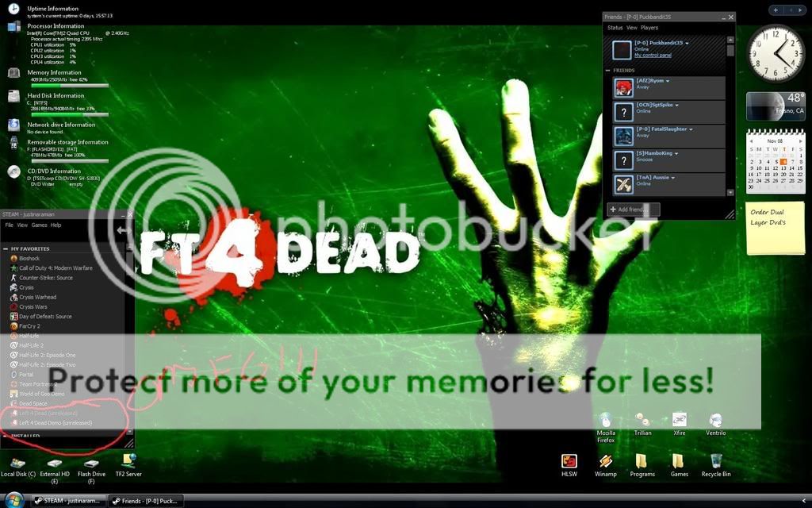Collapse the MY FAVORITES section in Steam

pyautogui.click(x=6, y=248)
